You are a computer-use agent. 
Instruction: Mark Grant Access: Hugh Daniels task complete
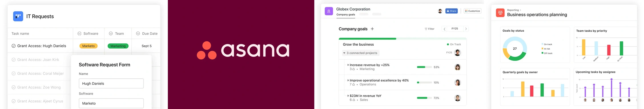coord(13,46)
